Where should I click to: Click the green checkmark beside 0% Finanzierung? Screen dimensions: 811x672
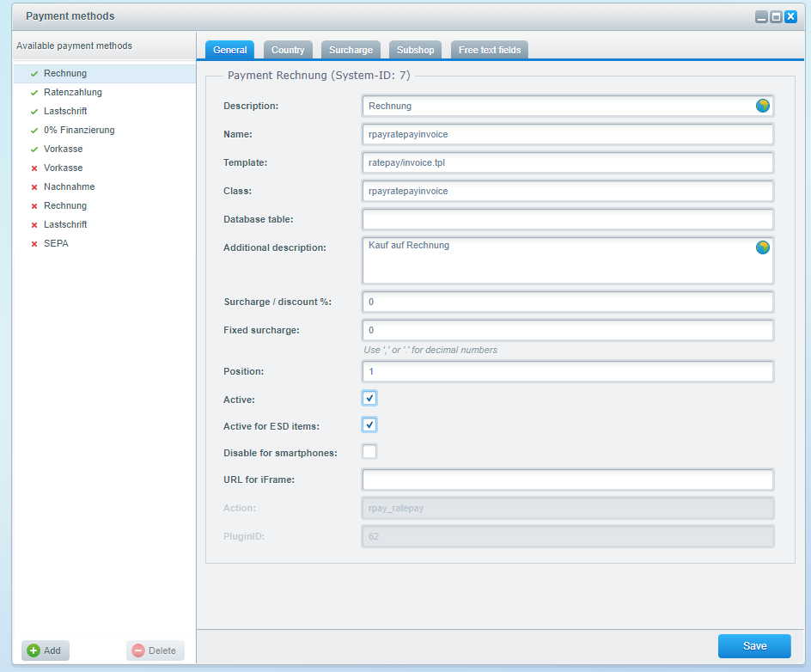click(x=34, y=131)
